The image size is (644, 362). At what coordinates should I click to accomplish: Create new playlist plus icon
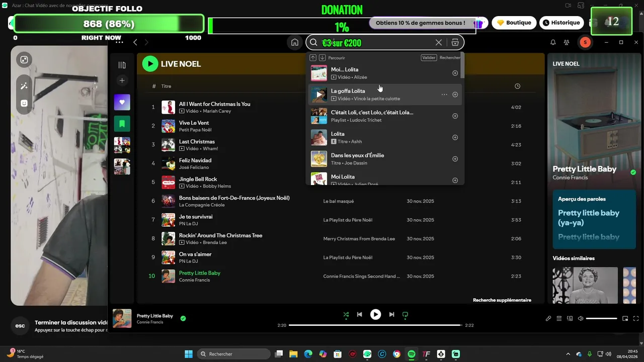click(x=122, y=80)
